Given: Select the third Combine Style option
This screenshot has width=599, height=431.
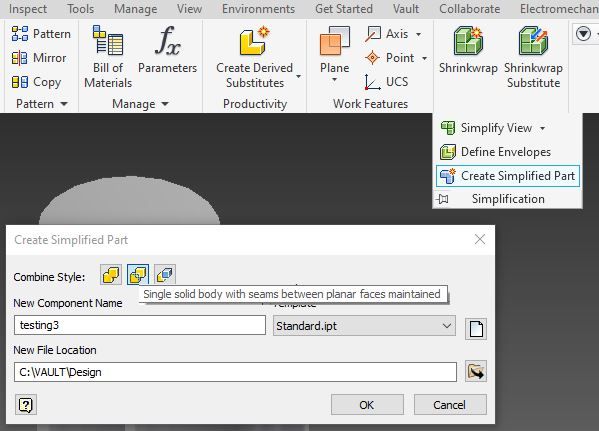Looking at the screenshot, I should click(x=165, y=274).
